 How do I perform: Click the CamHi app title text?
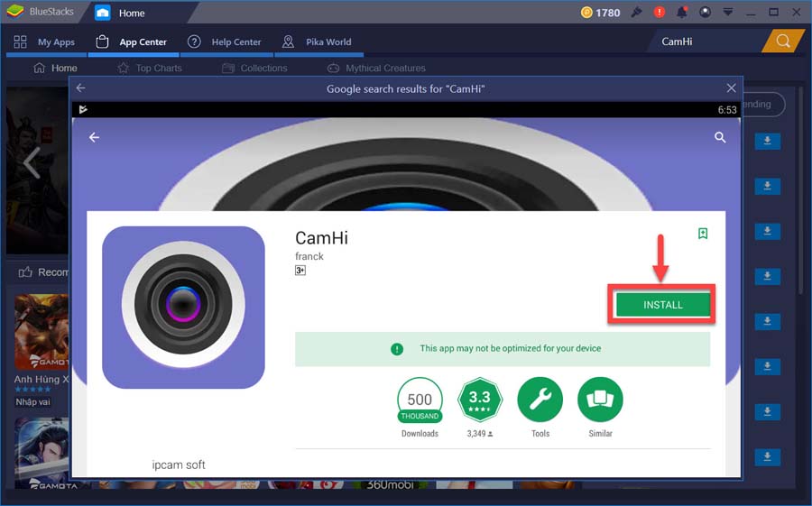point(321,238)
